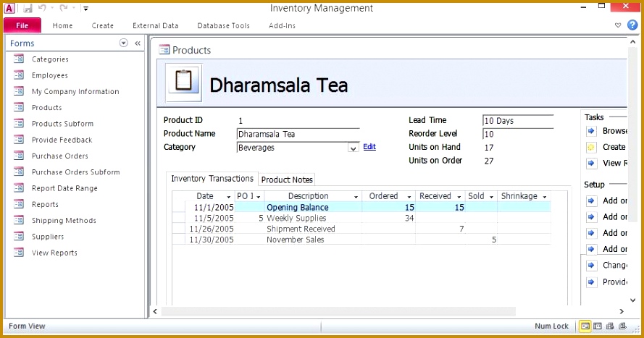This screenshot has height=338, width=644.
Task: Click the Change setup arrow icon
Action: click(x=591, y=265)
